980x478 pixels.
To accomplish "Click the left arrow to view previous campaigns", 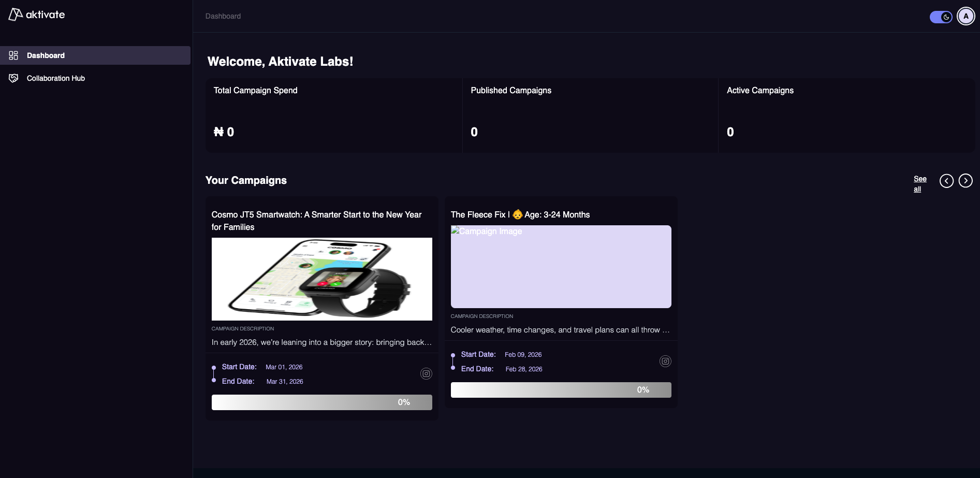I will (x=947, y=181).
